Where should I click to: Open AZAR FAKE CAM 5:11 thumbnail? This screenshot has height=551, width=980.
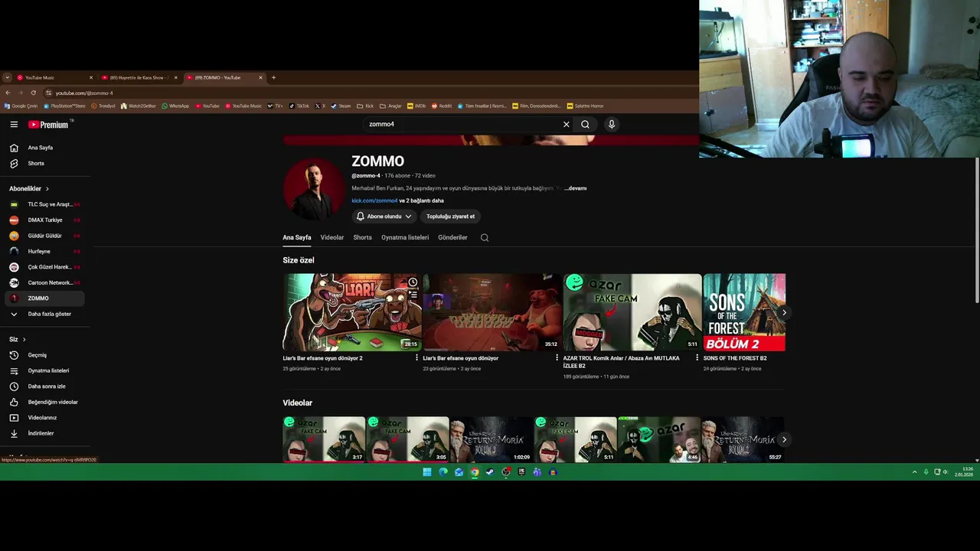click(632, 312)
